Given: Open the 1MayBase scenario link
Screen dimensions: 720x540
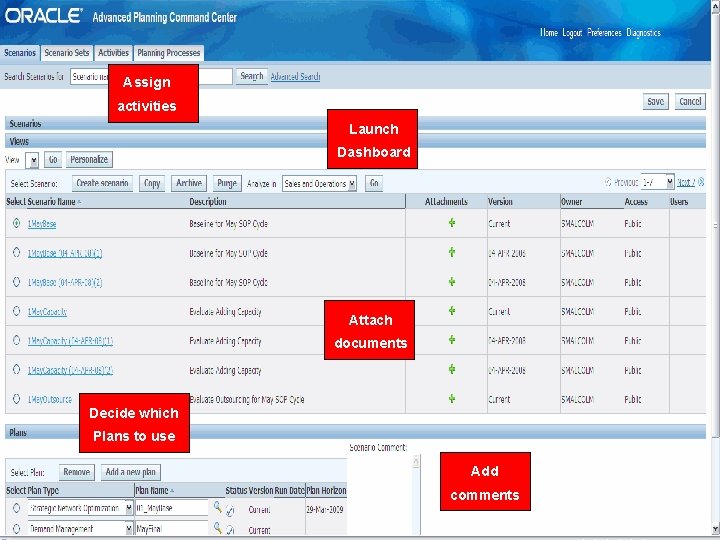Looking at the screenshot, I should [x=42, y=224].
